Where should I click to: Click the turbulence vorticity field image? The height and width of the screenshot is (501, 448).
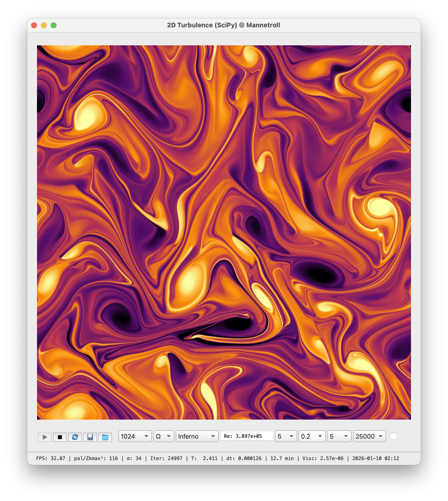coord(224,232)
